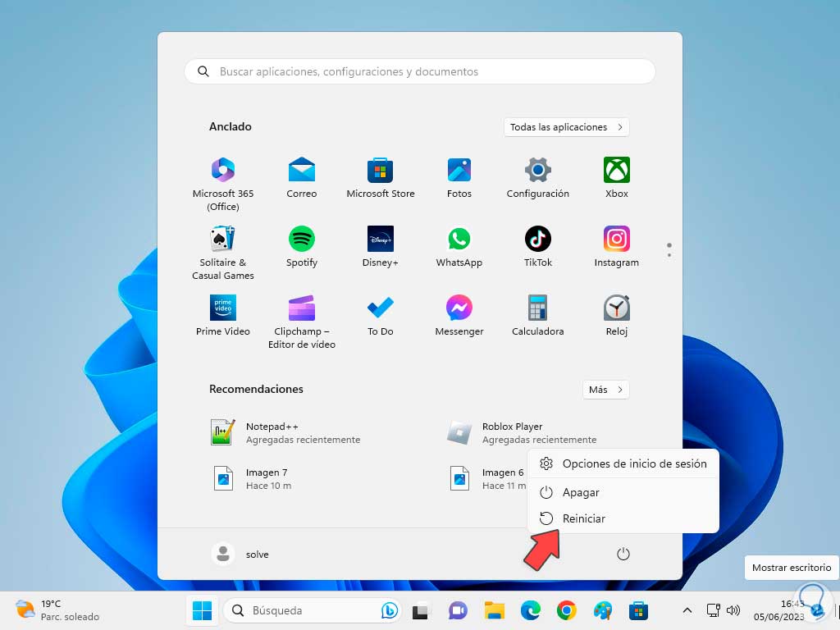Launch Microsoft Edge from taskbar
The width and height of the screenshot is (840, 630).
(x=531, y=610)
